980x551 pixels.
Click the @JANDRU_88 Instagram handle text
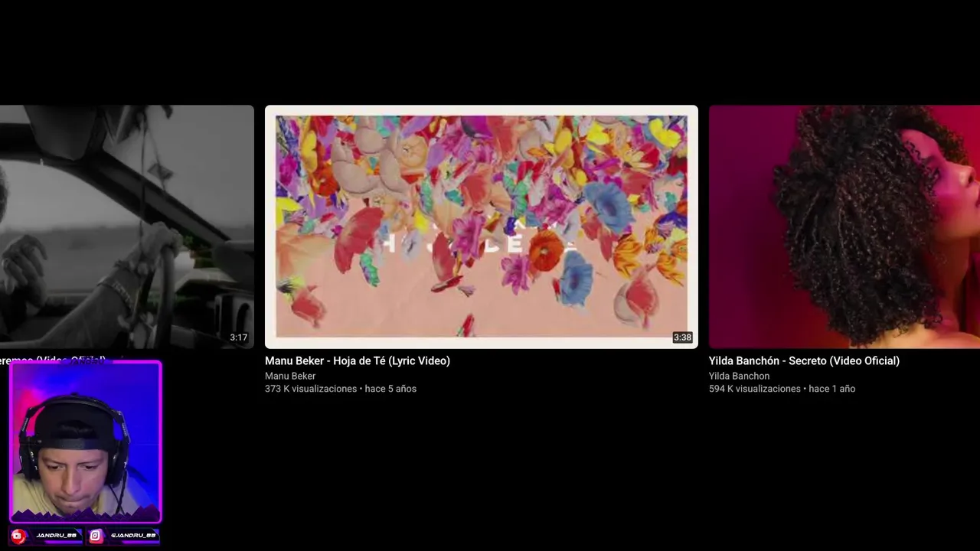point(132,536)
